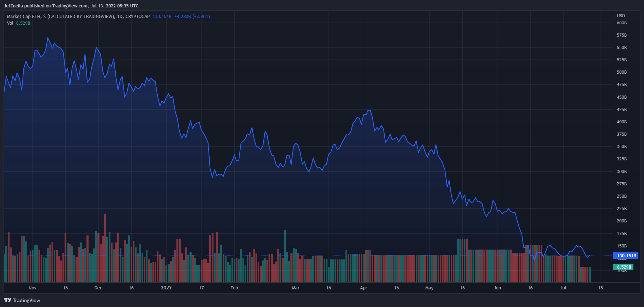Click the Feb label on the time axis
644x307 pixels.
click(x=234, y=288)
